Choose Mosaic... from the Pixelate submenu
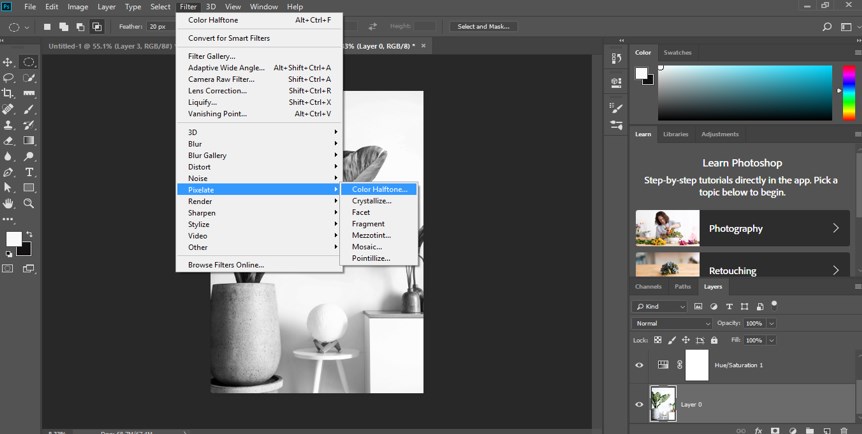 click(366, 246)
